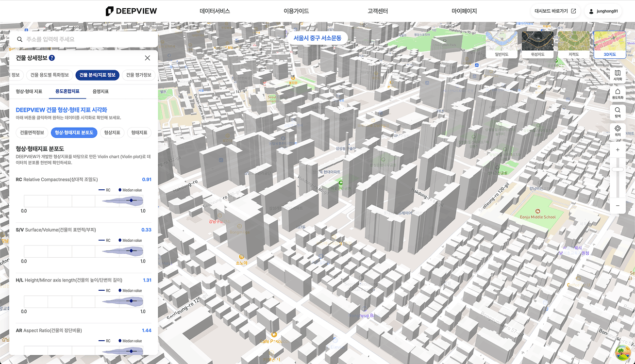Click the address search input field
This screenshot has height=364, width=635.
pyautogui.click(x=84, y=39)
